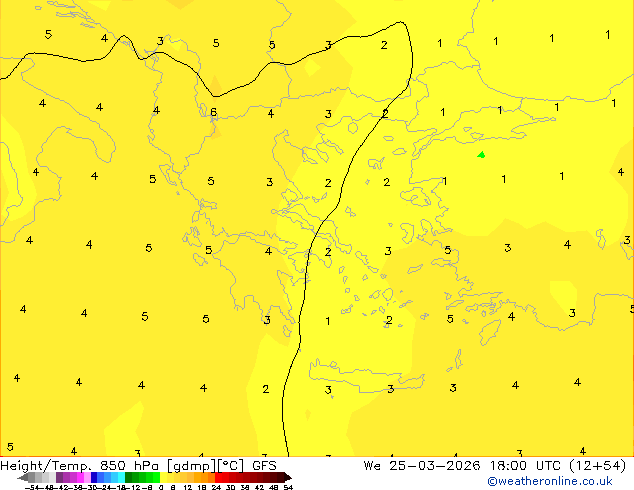This screenshot has width=634, height=490.
Task: Click the '850 hPa' level label
Action: pyautogui.click(x=129, y=466)
